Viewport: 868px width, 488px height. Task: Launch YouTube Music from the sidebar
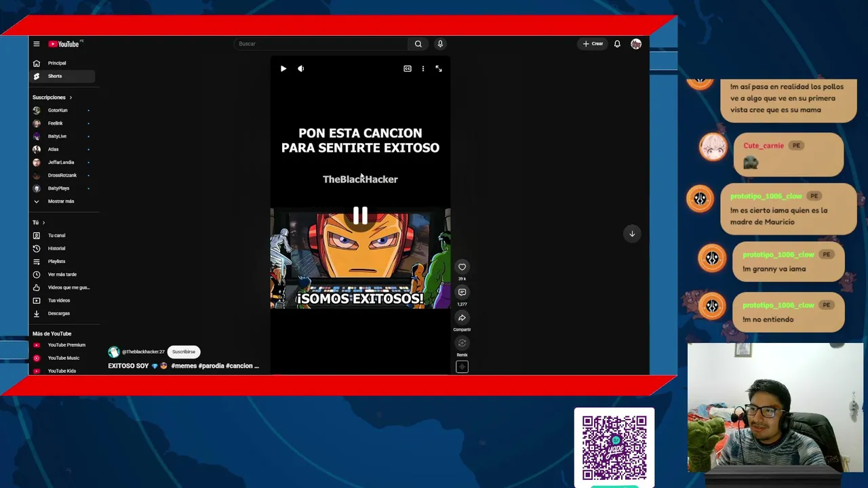tap(63, 358)
